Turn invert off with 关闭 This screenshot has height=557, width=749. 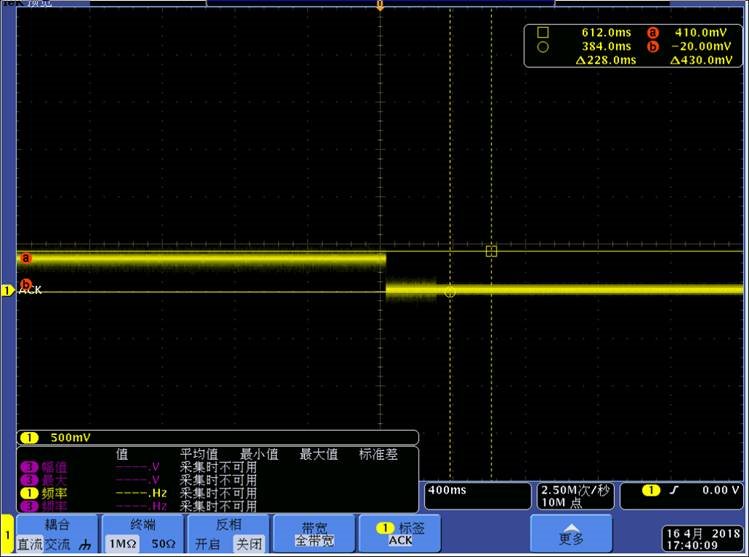(x=249, y=544)
